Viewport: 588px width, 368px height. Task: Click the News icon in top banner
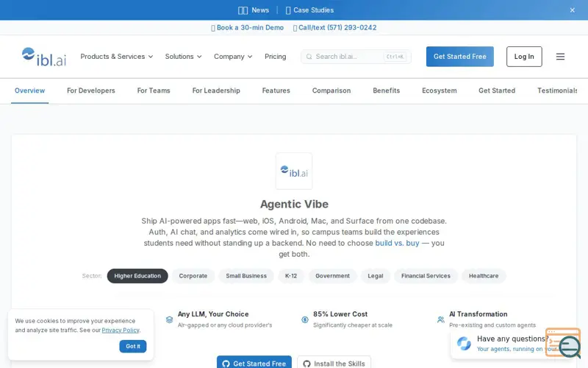243,10
